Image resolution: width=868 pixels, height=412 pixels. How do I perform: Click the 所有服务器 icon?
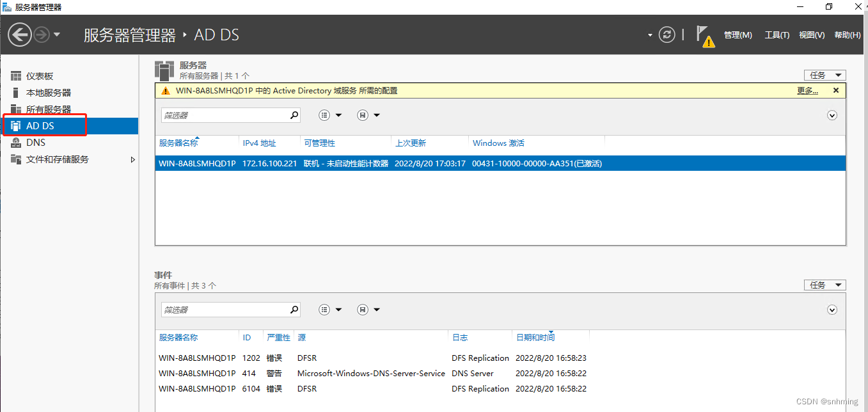click(16, 109)
